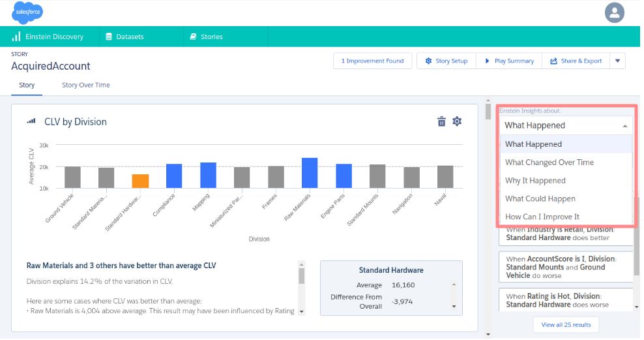
Task: Delete the chart using trash icon
Action: (x=441, y=121)
